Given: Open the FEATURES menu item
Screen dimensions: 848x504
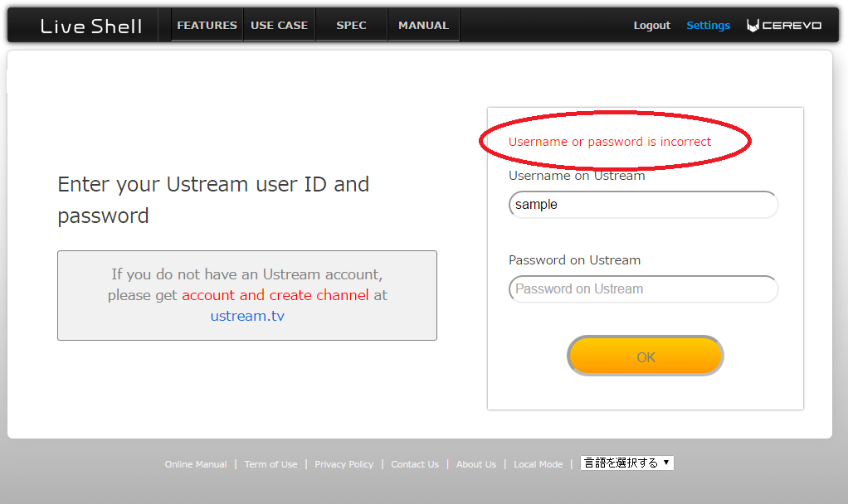Looking at the screenshot, I should [207, 26].
